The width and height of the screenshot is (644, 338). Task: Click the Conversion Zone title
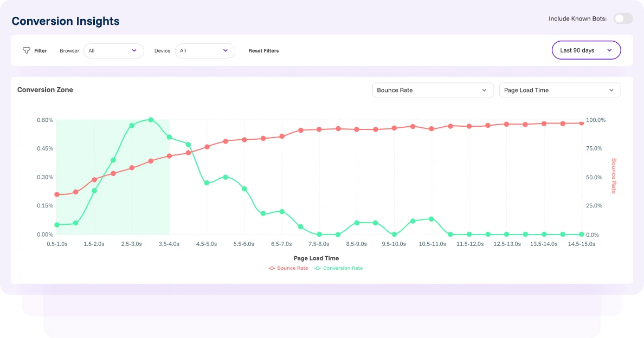point(45,90)
